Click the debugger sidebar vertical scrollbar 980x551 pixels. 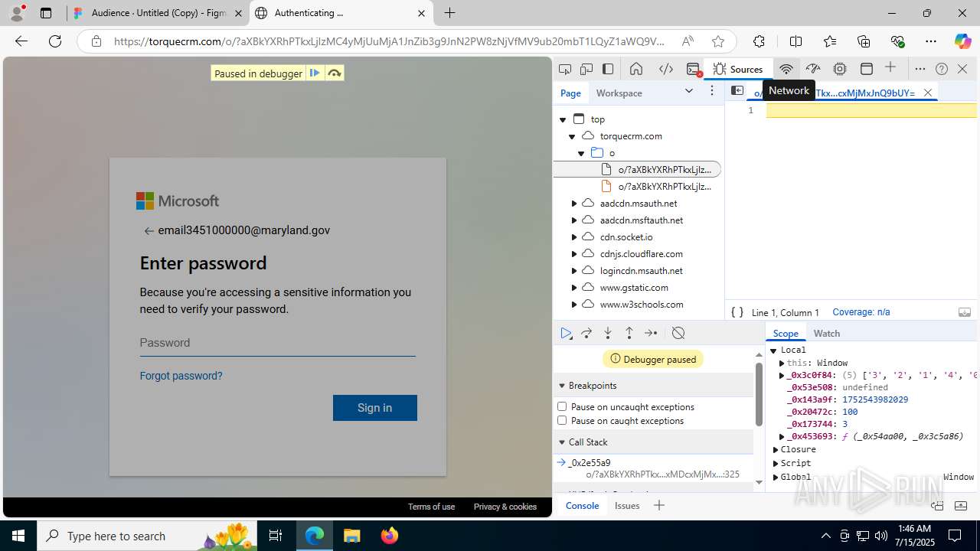coord(759,394)
